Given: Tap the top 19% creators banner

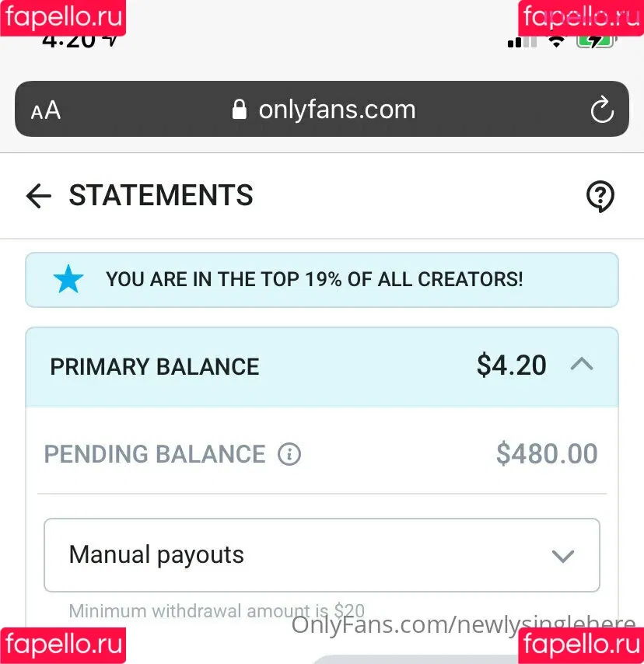Looking at the screenshot, I should [x=322, y=279].
